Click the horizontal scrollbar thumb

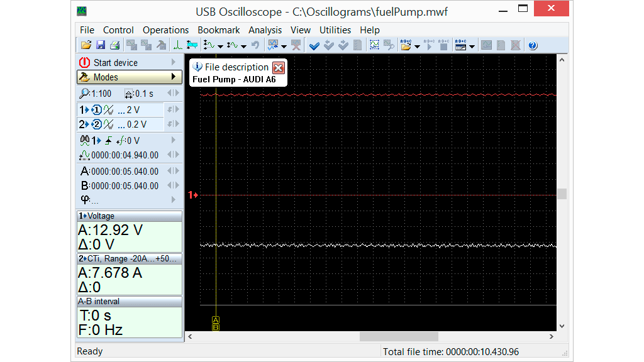399,337
